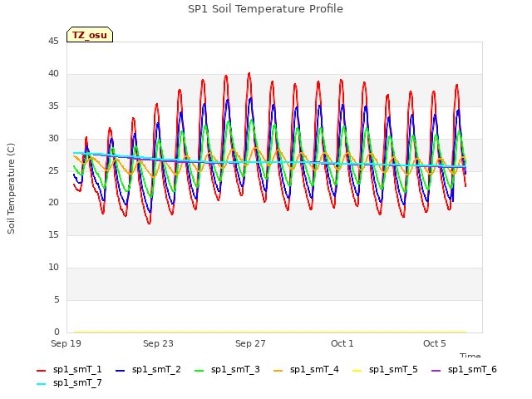Image resolution: width=532 pixels, height=399 pixels.
Task: Toggle the sp1_smT_7 legend entry
Action: click(x=69, y=382)
